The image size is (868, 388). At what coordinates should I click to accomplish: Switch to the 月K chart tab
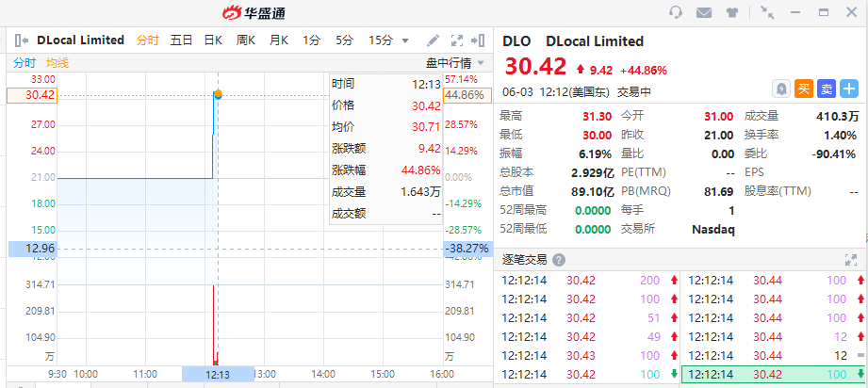click(x=279, y=40)
